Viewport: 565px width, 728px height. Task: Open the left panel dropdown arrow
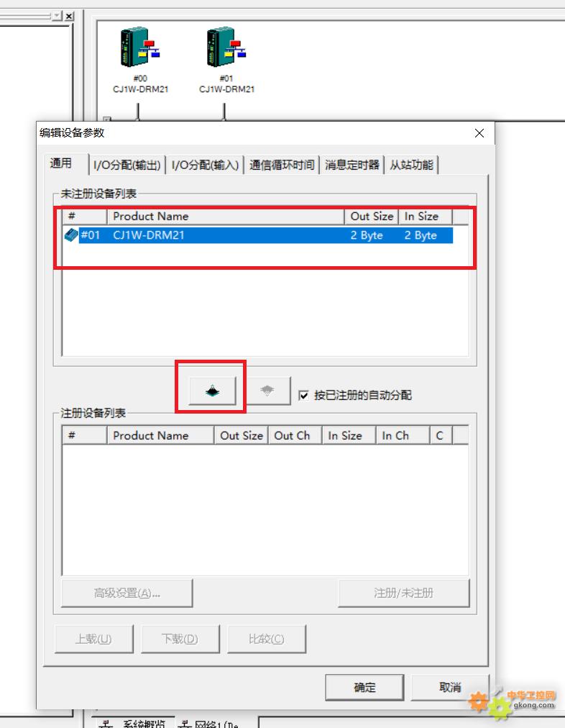pyautogui.click(x=57, y=17)
